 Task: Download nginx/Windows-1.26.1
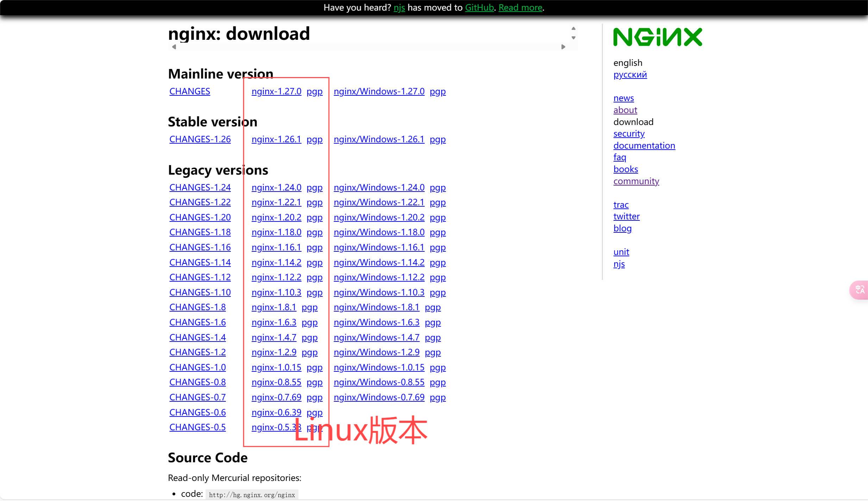click(x=379, y=139)
